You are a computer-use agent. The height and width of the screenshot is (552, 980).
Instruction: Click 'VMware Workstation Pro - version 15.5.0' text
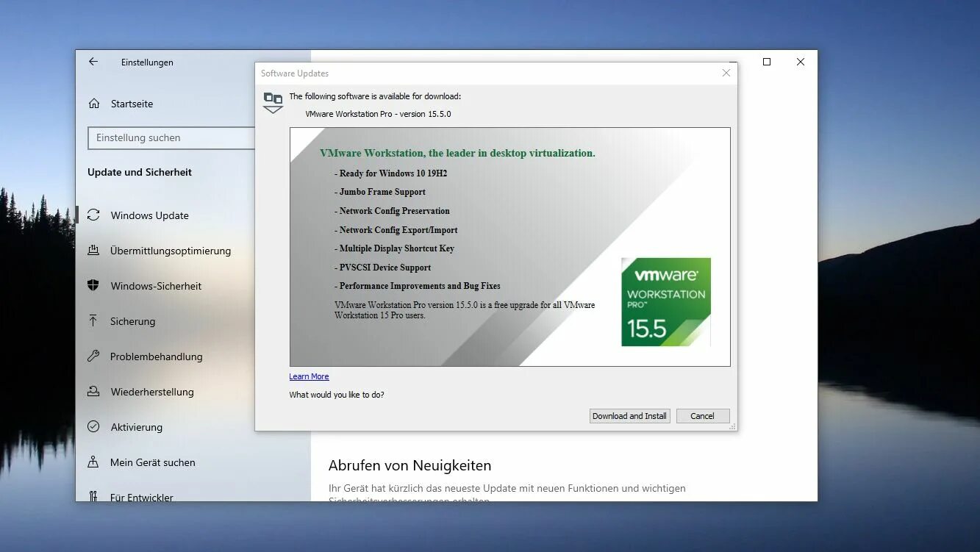coord(378,114)
